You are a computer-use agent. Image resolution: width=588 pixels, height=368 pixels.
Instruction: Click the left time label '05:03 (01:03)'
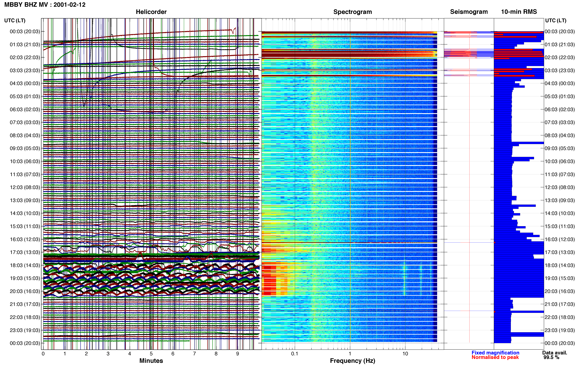[25, 96]
